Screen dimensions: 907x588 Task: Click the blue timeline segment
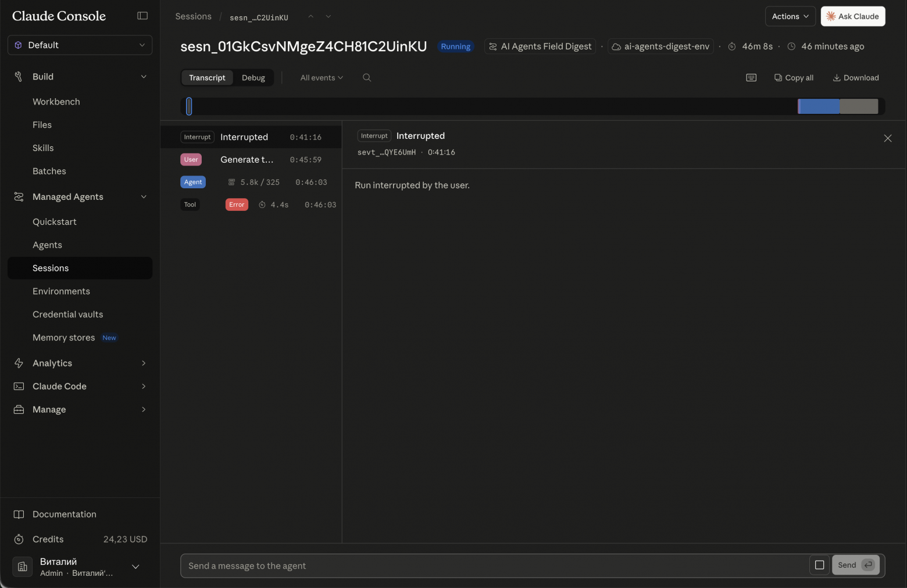pos(819,106)
